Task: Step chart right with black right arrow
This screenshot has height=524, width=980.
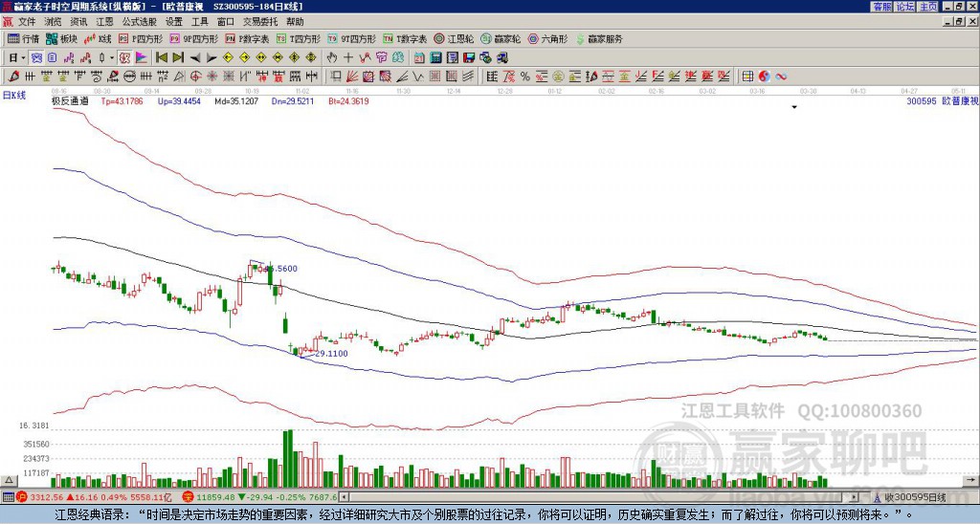Action: tap(212, 58)
